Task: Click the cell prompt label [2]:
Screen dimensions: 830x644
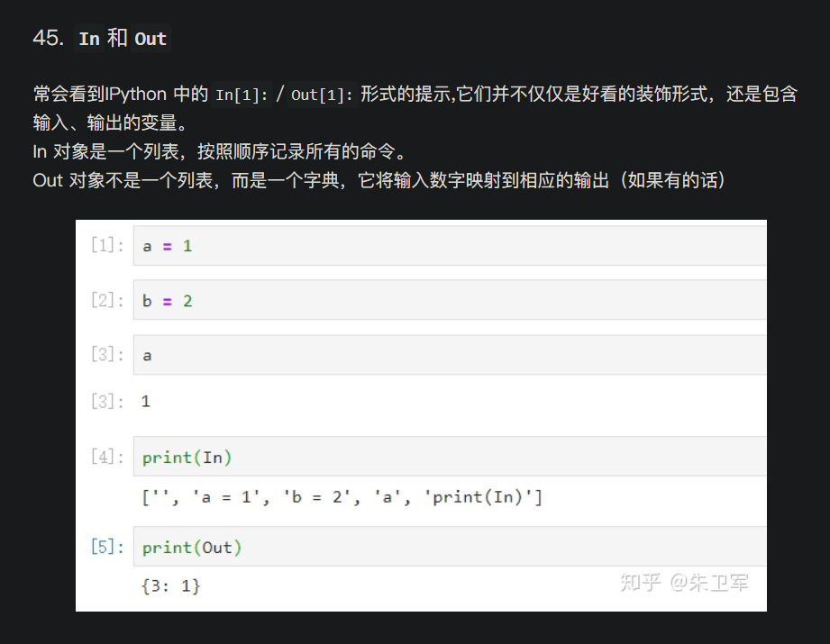Action: pos(105,300)
